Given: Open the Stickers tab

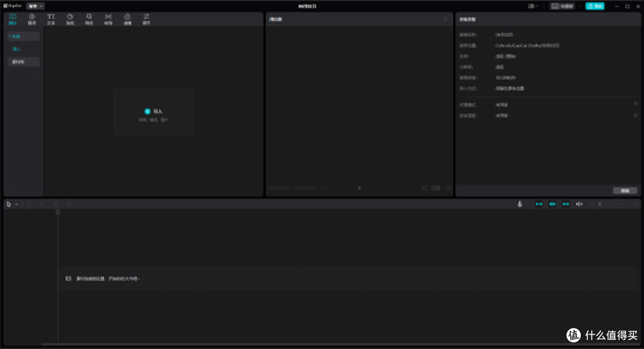Looking at the screenshot, I should click(70, 19).
